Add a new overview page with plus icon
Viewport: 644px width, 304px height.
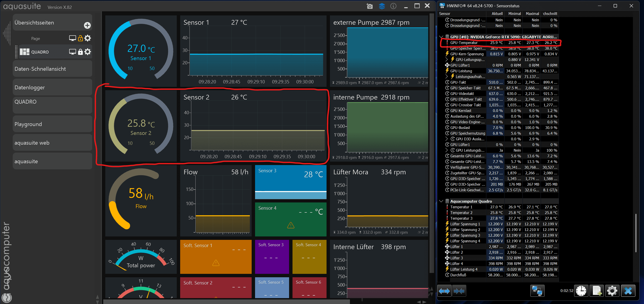click(x=87, y=25)
